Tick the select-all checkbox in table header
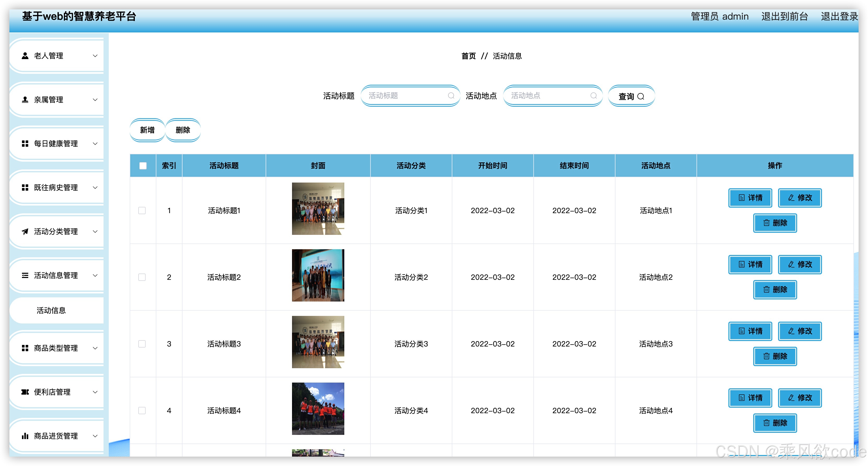Screen dimensions: 868x466 [x=143, y=166]
